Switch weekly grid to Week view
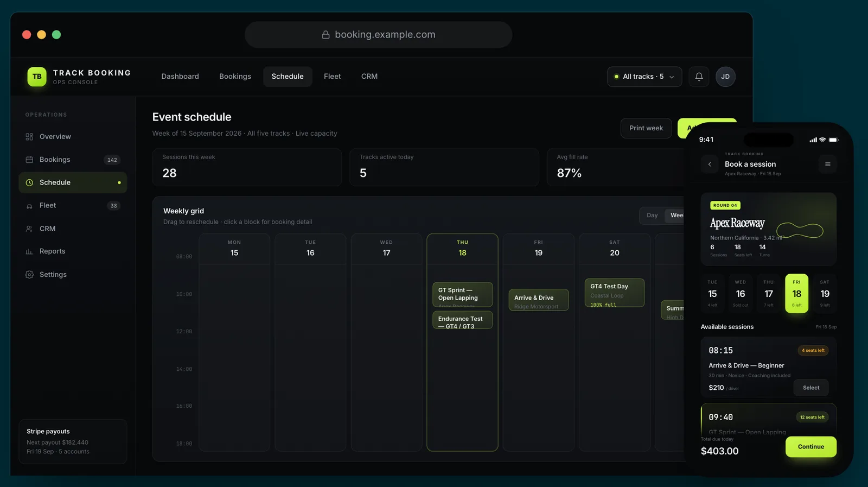Screen dimensions: 868x487 point(676,216)
